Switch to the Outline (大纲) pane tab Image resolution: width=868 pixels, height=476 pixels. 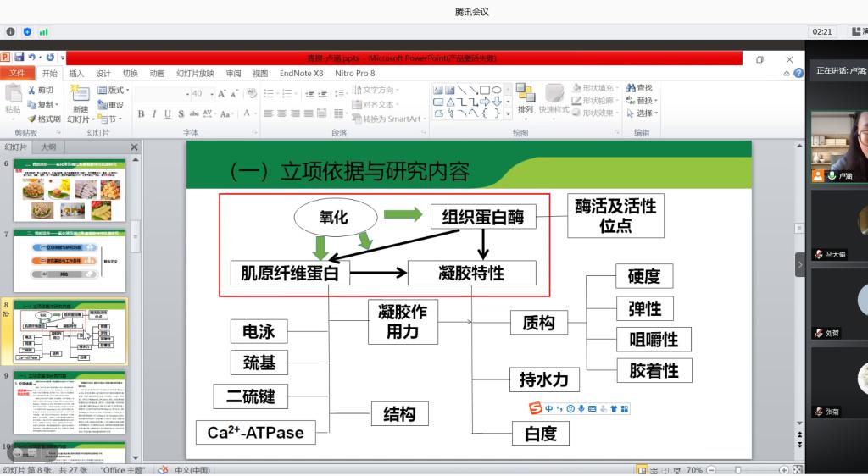(x=48, y=147)
